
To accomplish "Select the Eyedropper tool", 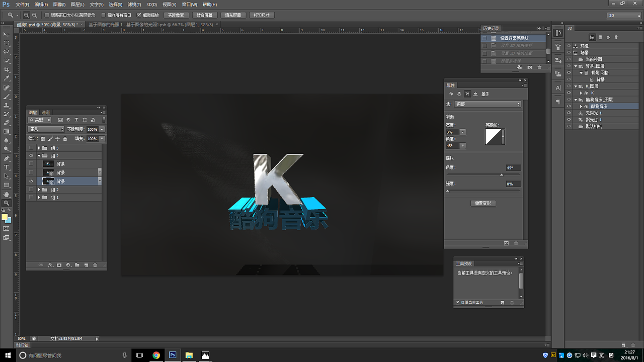I will point(7,78).
